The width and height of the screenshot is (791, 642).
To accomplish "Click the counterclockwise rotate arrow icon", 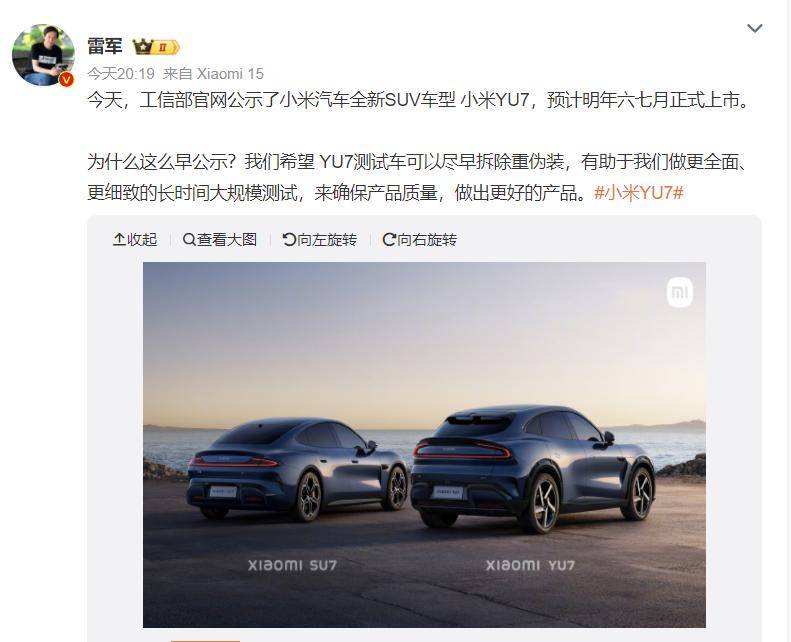I will point(289,240).
